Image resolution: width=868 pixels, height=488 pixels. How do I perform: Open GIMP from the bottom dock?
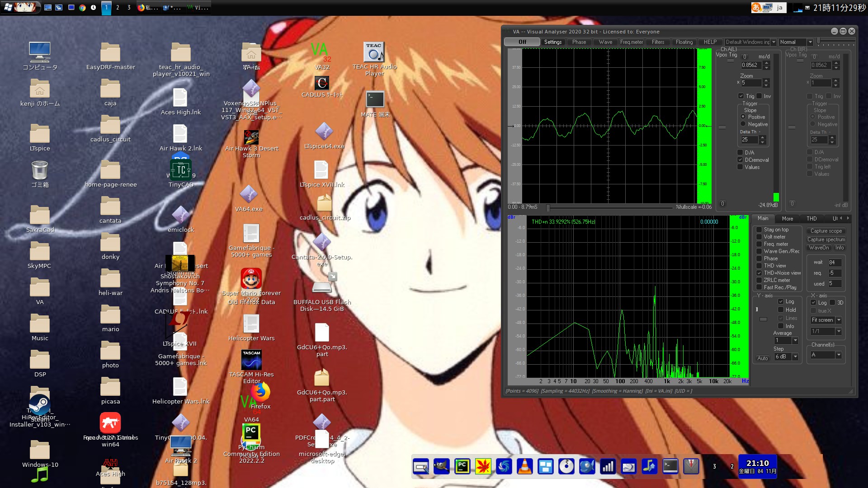pyautogui.click(x=441, y=466)
